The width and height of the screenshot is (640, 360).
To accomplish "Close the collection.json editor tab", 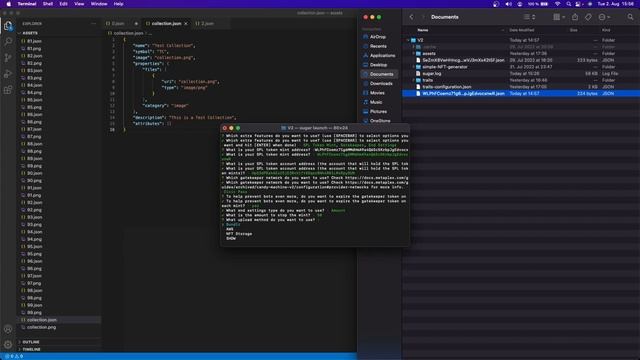I will point(186,24).
